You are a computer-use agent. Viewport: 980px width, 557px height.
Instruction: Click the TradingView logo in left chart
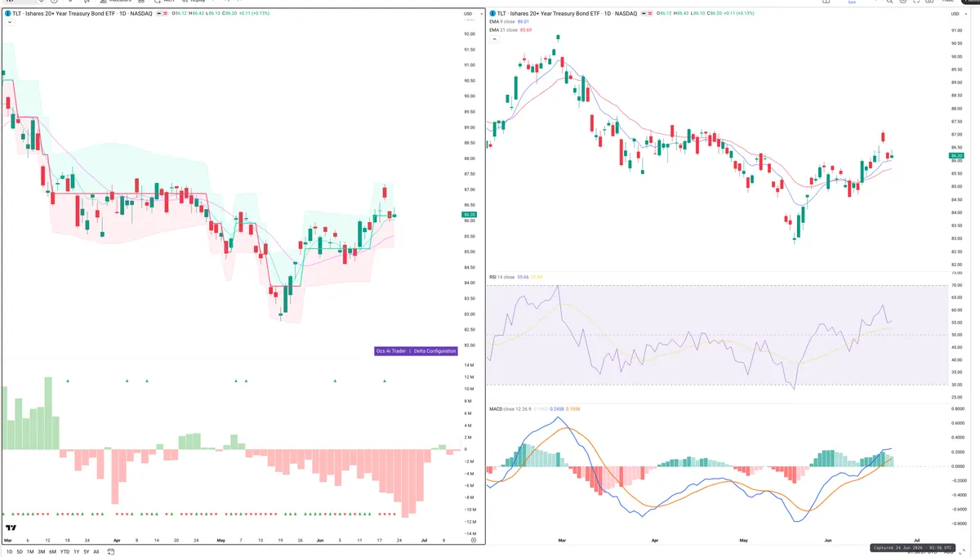(x=11, y=528)
